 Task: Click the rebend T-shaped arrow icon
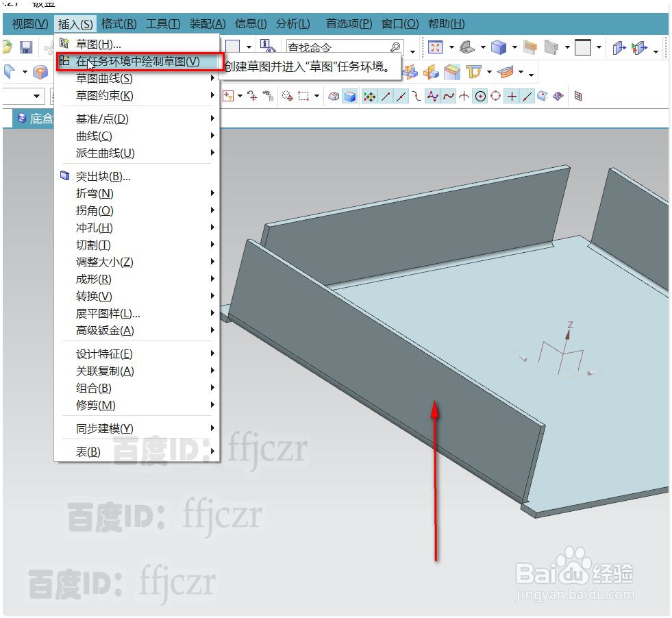473,72
